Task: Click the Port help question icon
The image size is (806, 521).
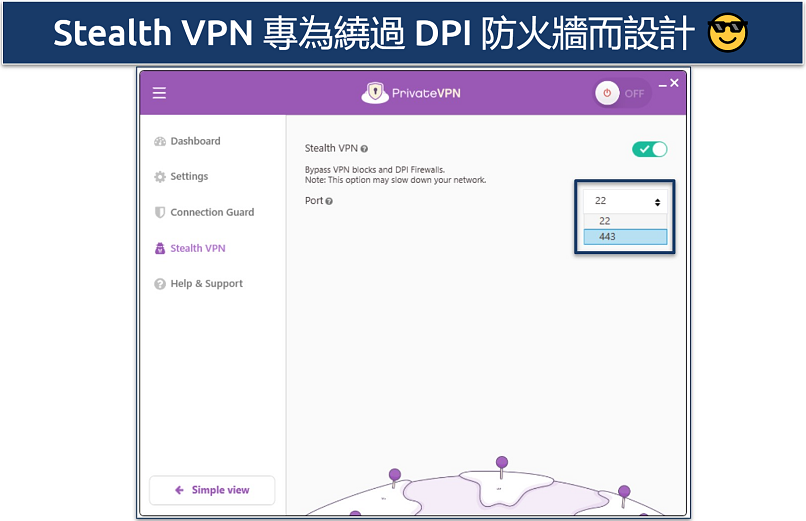Action: click(329, 201)
